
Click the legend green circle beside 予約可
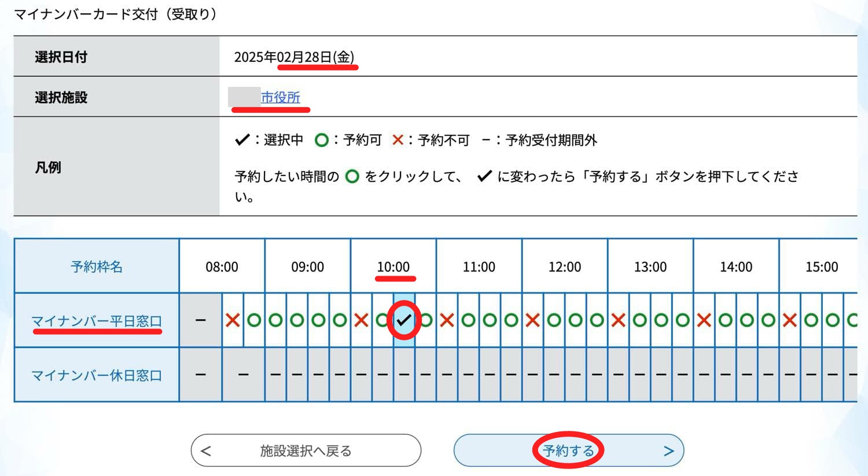pos(322,140)
